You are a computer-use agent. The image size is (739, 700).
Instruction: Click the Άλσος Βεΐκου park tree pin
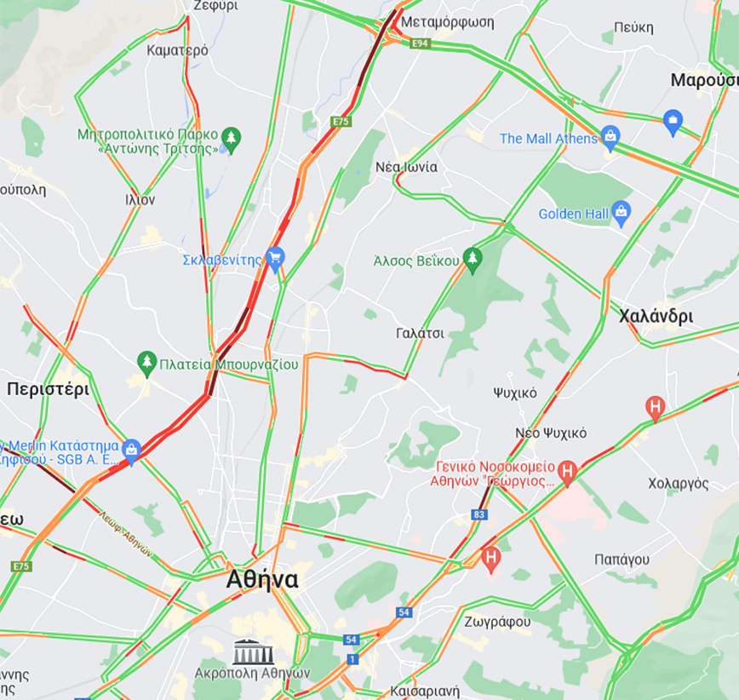pos(473,260)
